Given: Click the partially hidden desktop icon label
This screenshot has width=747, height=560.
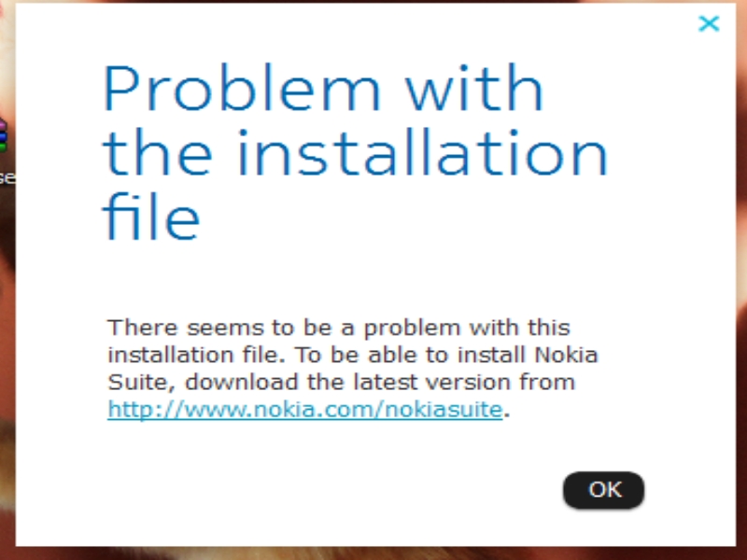Looking at the screenshot, I should point(6,177).
